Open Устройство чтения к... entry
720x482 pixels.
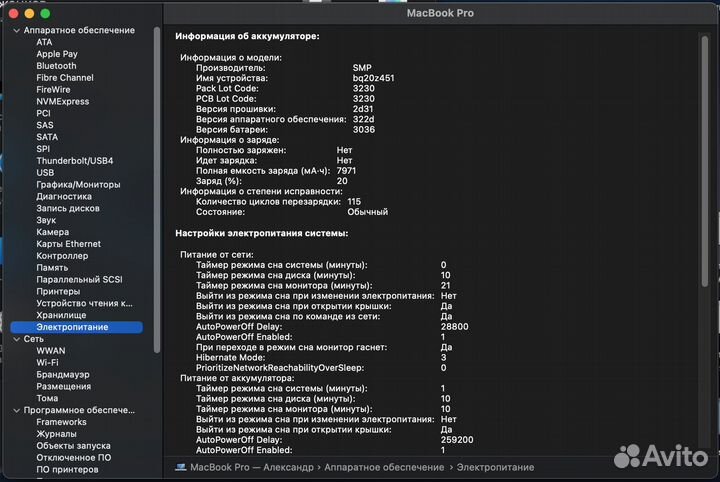[84, 303]
